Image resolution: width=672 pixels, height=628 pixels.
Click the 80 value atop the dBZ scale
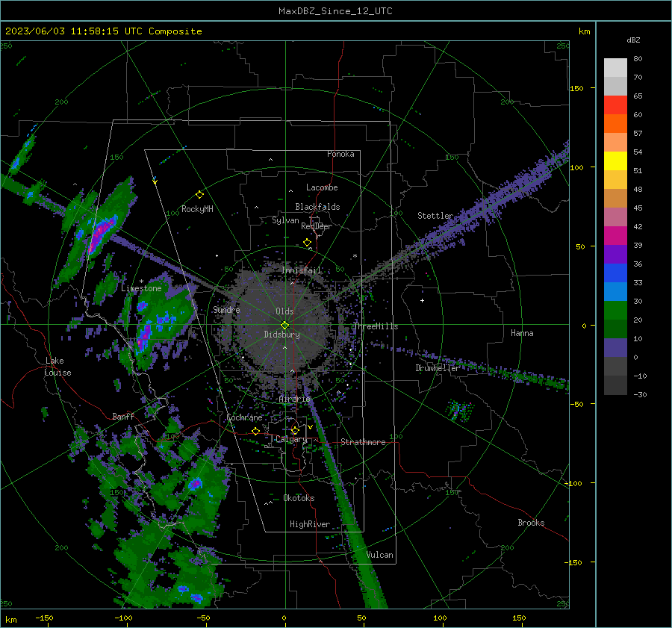[x=638, y=59]
